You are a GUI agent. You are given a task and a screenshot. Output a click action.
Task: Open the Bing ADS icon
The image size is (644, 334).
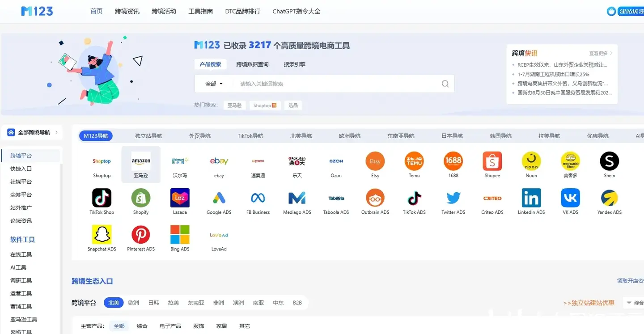click(x=180, y=235)
